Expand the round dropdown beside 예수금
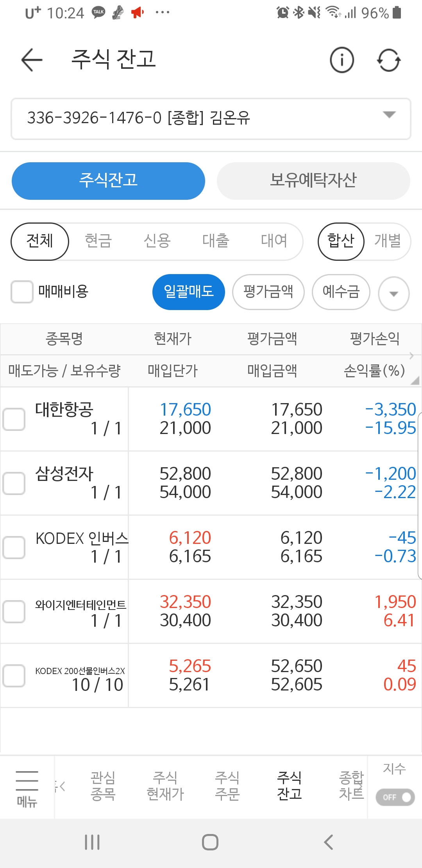The height and width of the screenshot is (868, 422). click(x=393, y=294)
